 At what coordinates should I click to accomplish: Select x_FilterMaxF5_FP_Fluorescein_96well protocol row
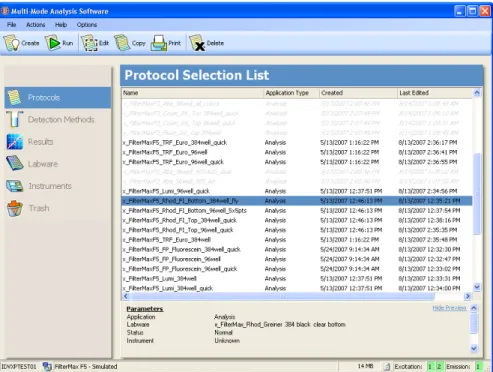coord(297,259)
